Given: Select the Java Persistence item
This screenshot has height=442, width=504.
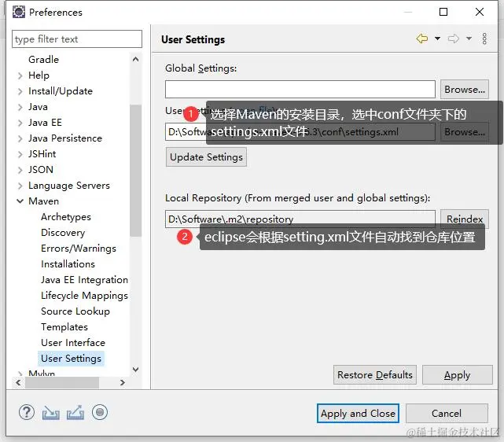Looking at the screenshot, I should tap(65, 138).
